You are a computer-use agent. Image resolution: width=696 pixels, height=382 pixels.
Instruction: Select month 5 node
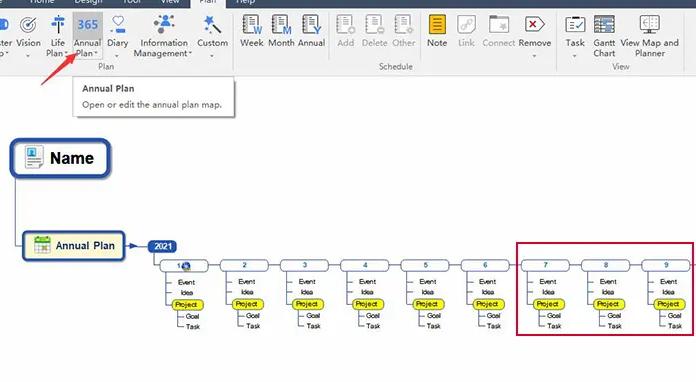425,265
